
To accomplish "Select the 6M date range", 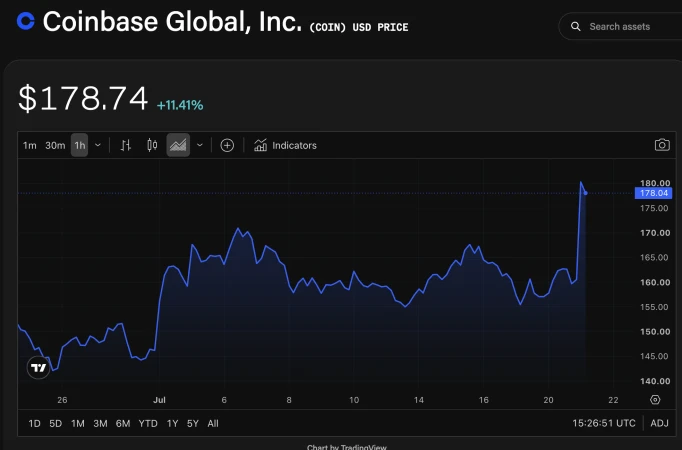I will pos(123,423).
